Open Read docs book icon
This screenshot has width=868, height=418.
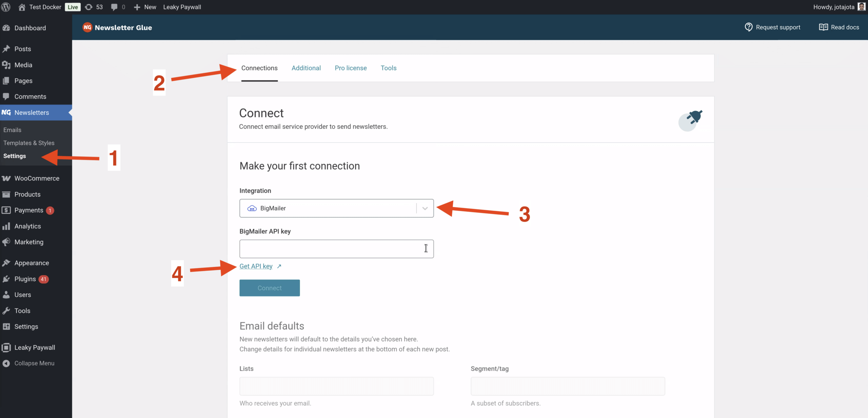[823, 27]
